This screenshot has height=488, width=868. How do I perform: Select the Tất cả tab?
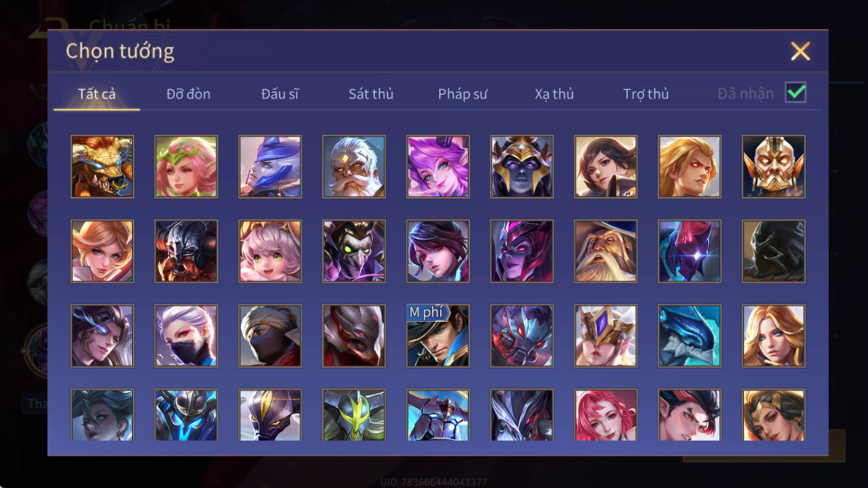pyautogui.click(x=97, y=94)
